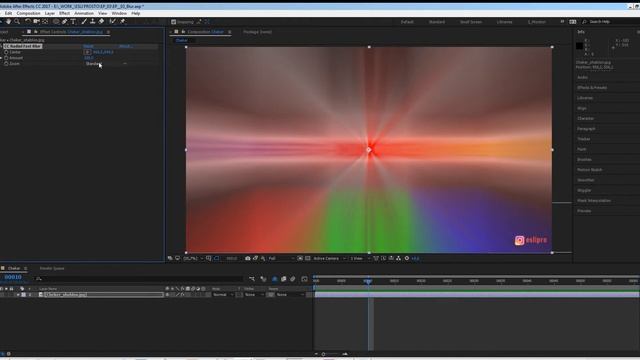Select the Type text tool
The image size is (640, 360).
tap(73, 21)
